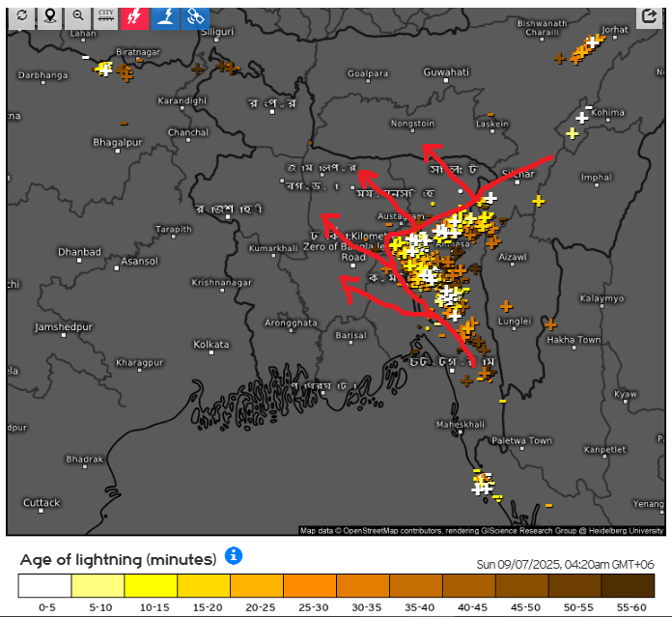The width and height of the screenshot is (672, 617).
Task: Toggle the red lightning strikes layer
Action: point(135,17)
